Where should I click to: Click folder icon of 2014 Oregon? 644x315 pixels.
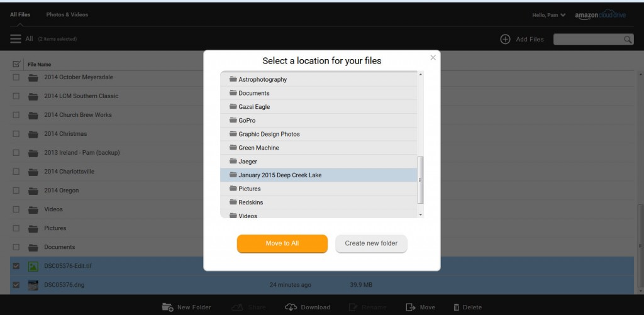[33, 191]
